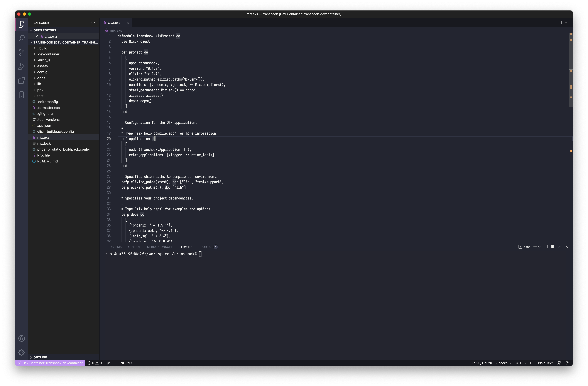The image size is (588, 386).
Task: Open the launch profile dropdown next to plus
Action: coord(539,247)
